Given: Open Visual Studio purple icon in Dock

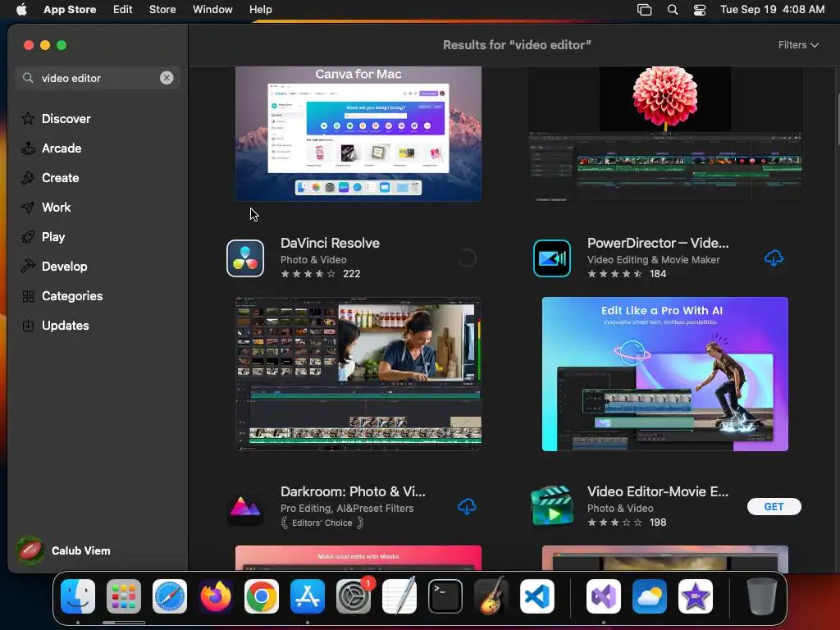Looking at the screenshot, I should pos(604,596).
